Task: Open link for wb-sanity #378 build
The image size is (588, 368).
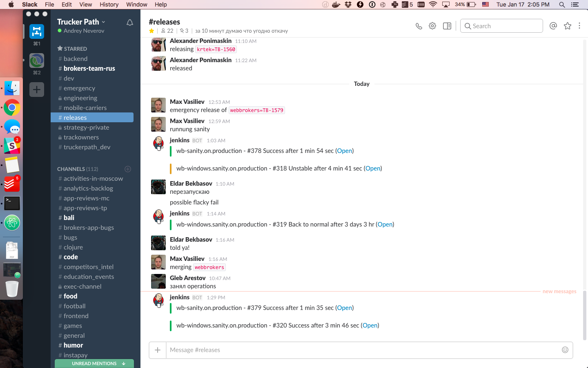Action: click(x=345, y=151)
